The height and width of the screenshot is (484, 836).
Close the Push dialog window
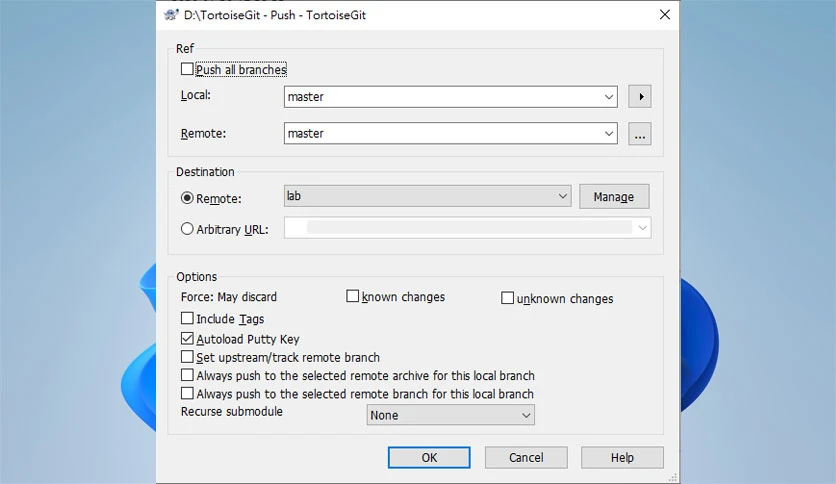(664, 14)
